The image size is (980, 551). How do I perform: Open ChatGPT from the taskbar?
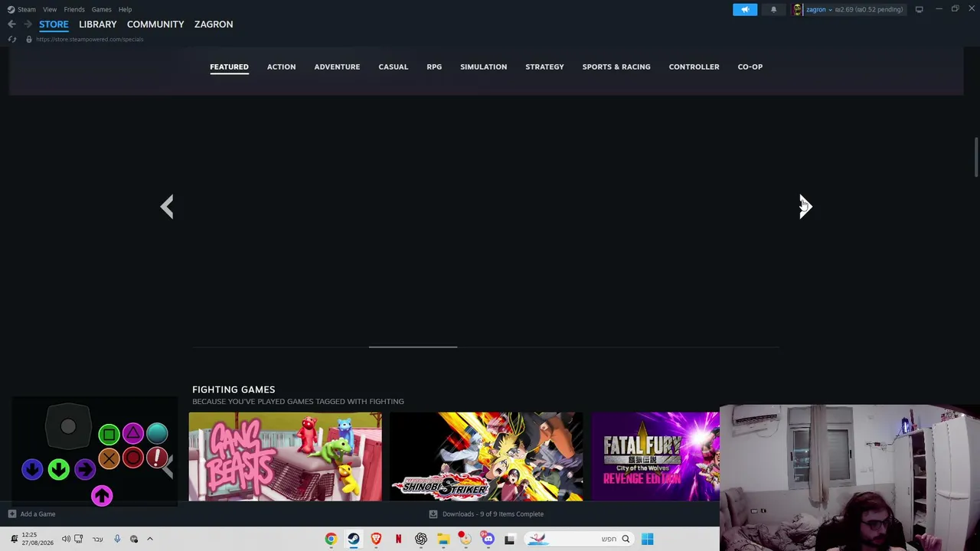(420, 539)
